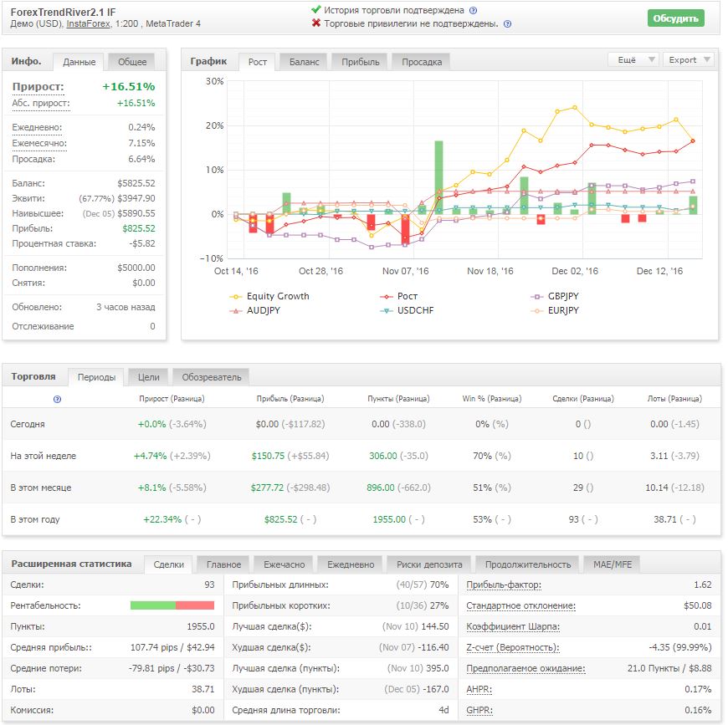
Task: Click the Абс. прирост label
Action: pos(41,103)
